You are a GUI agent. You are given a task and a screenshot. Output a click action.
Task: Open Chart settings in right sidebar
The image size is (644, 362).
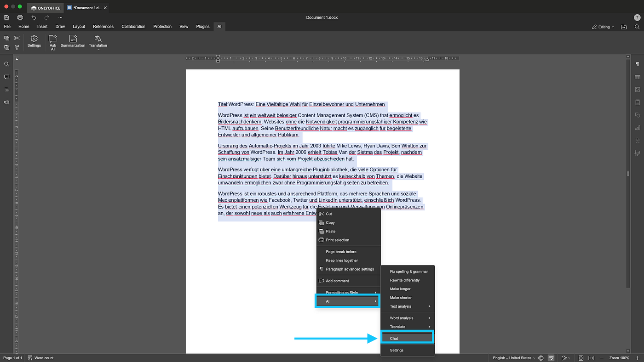tap(638, 128)
